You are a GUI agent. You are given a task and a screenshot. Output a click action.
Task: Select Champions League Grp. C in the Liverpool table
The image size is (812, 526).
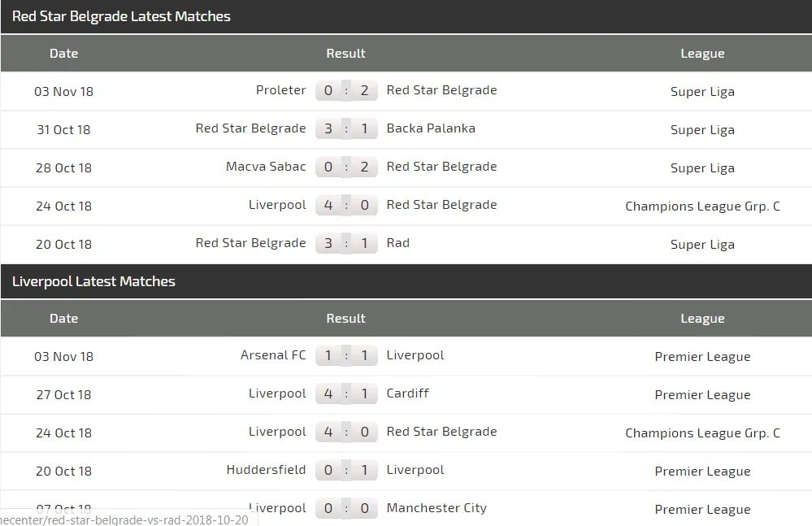(x=702, y=433)
